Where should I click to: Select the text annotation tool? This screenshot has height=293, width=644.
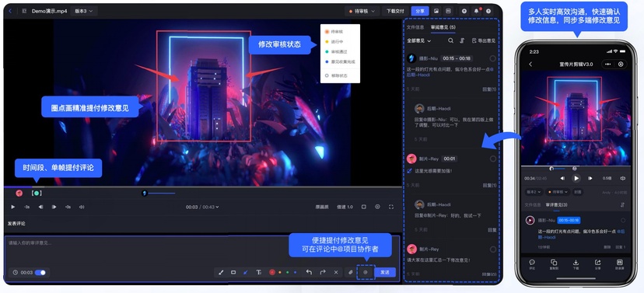tap(259, 273)
